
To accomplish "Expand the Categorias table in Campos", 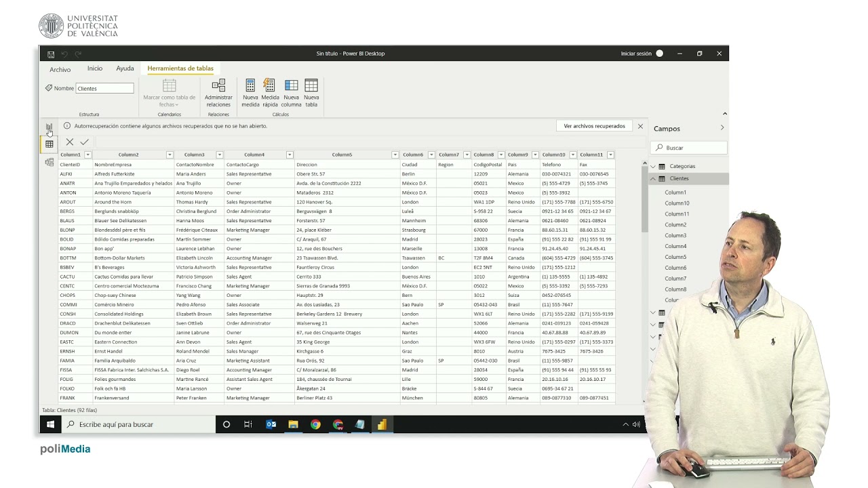I will (x=653, y=166).
